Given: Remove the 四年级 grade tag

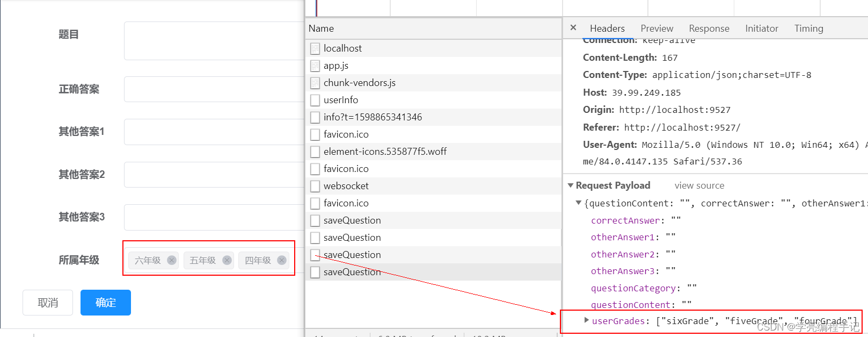Looking at the screenshot, I should pos(282,260).
